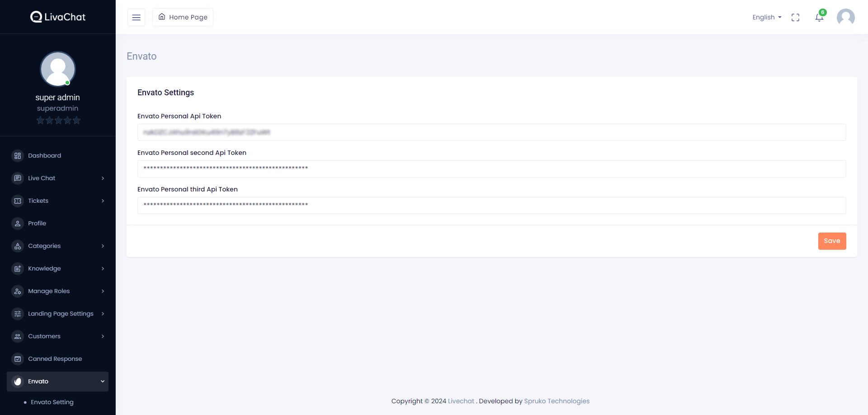Click the LivaChat logo
Image resolution: width=868 pixels, height=415 pixels.
point(58,17)
